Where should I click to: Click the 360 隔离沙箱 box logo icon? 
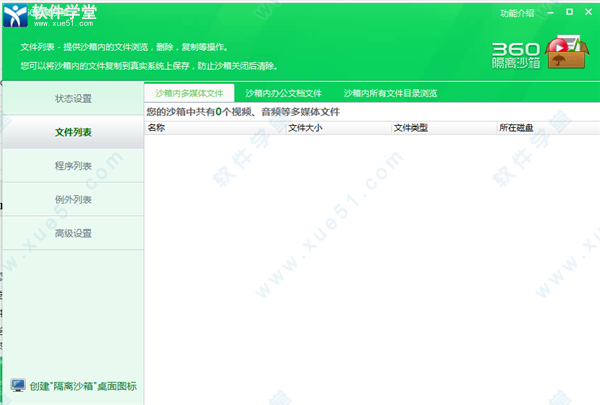click(x=567, y=52)
